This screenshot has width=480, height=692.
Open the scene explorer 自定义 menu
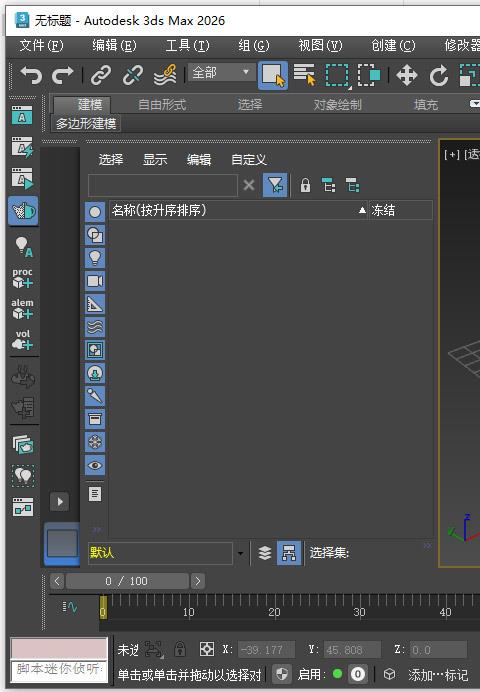(249, 159)
